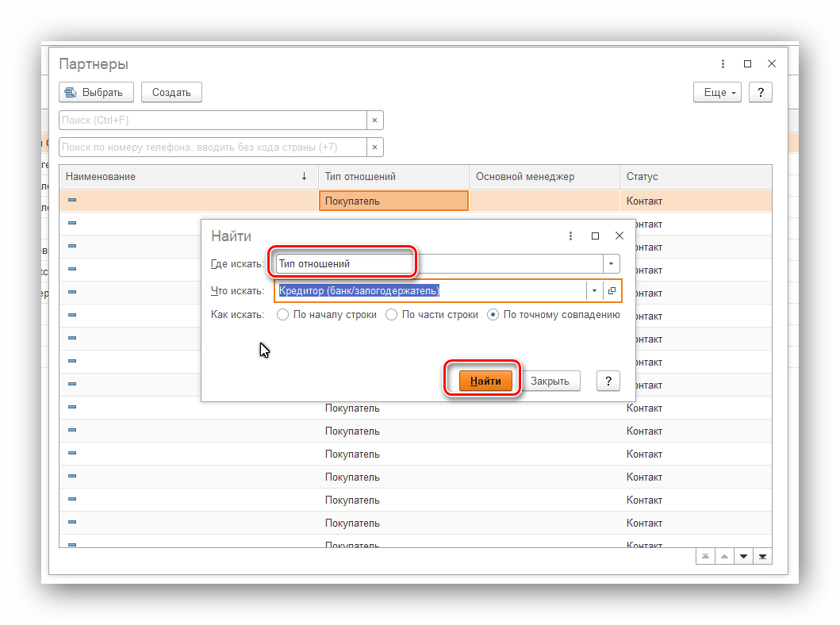
Task: Jump to the list start with the first-row arrow
Action: click(705, 557)
